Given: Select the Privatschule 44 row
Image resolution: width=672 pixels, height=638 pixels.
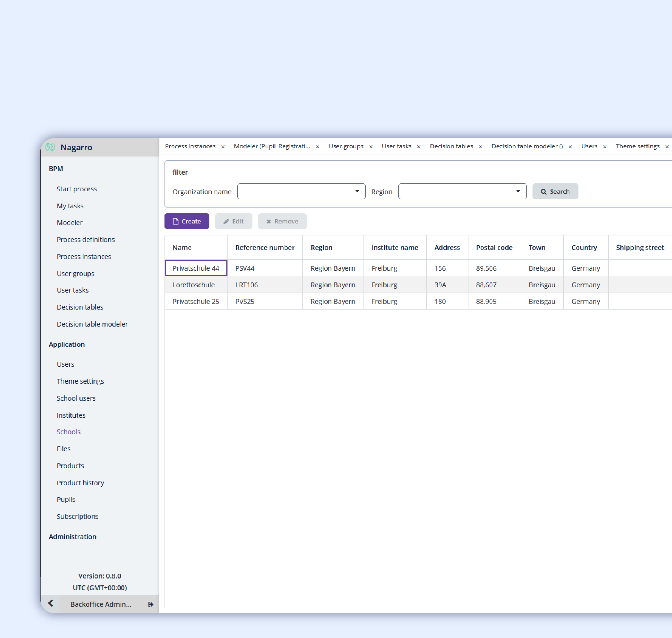Looking at the screenshot, I should (x=195, y=267).
